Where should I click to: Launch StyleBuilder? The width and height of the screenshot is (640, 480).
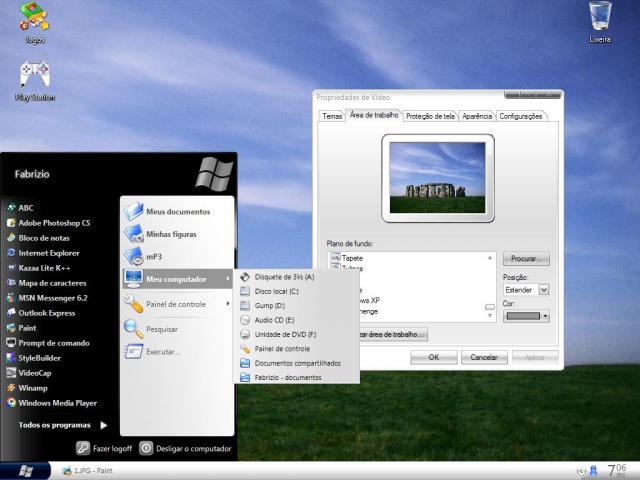(x=33, y=358)
